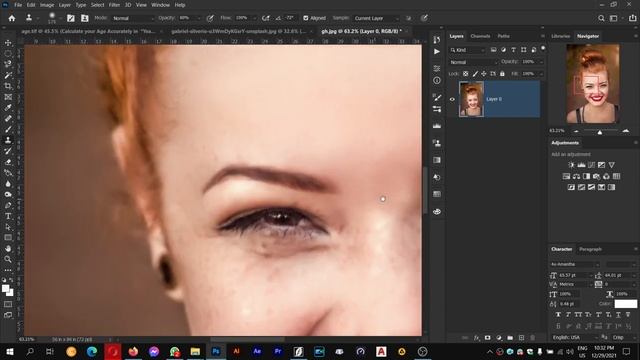
Task: Open the layer filter Kind dropdown
Action: (468, 50)
